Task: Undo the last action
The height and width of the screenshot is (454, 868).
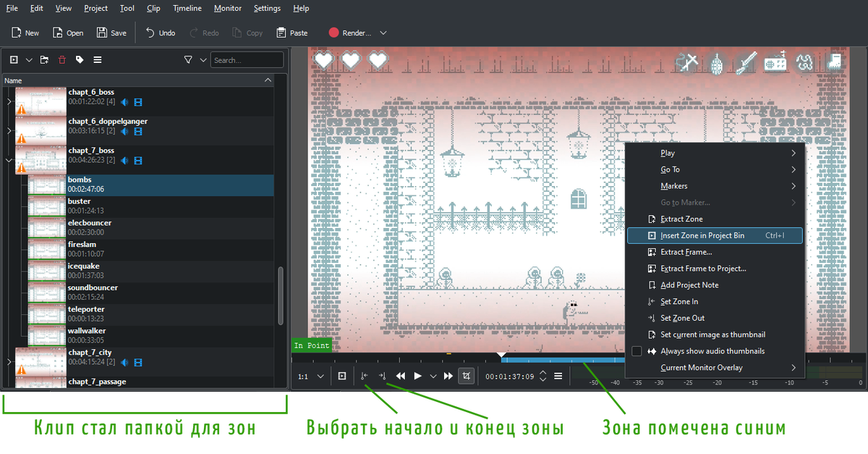Action: coord(159,33)
